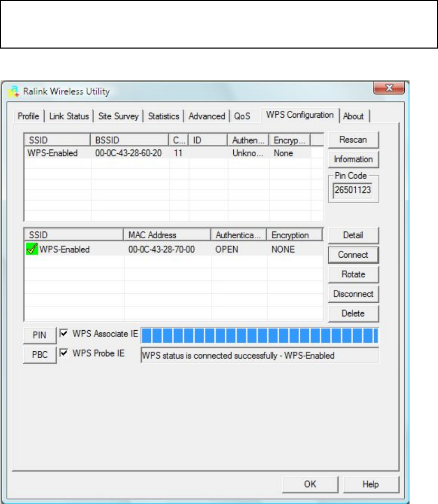This screenshot has width=438, height=504.
Task: Open the QoS tab
Action: click(242, 116)
